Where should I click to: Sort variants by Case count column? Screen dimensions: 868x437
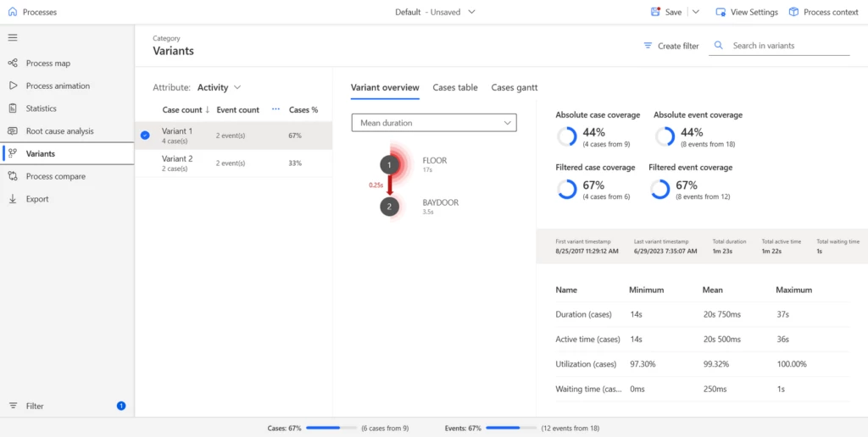click(186, 110)
